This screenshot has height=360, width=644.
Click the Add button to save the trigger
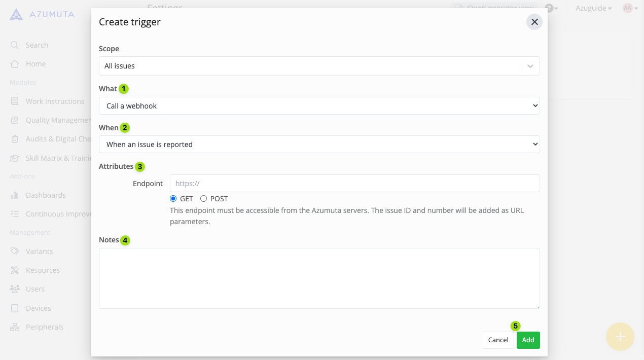point(528,340)
